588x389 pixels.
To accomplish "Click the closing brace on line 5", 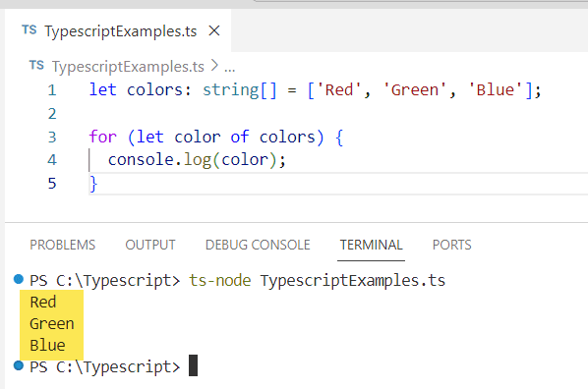I will 93,184.
